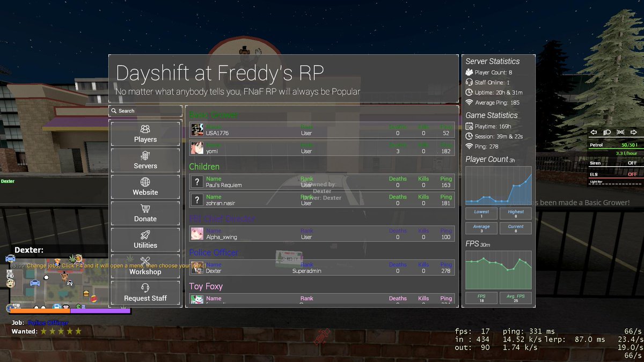
Task: Click the Average player count box
Action: pos(481,228)
